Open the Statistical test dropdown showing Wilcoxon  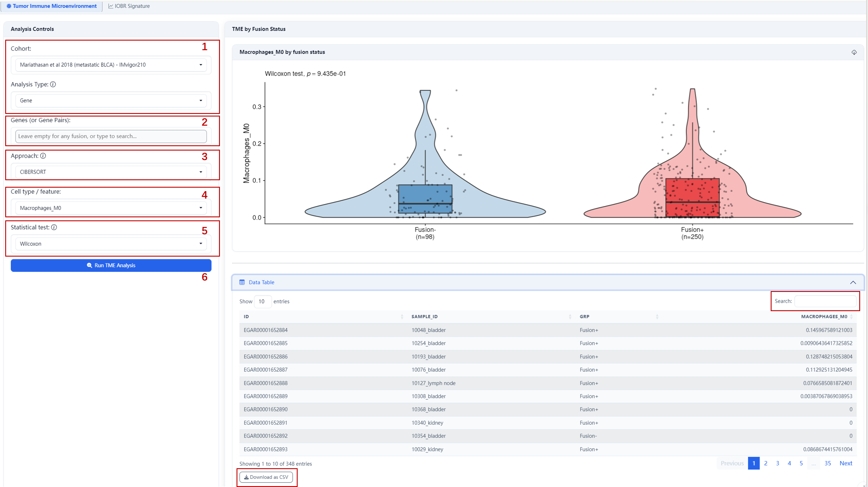click(x=111, y=243)
